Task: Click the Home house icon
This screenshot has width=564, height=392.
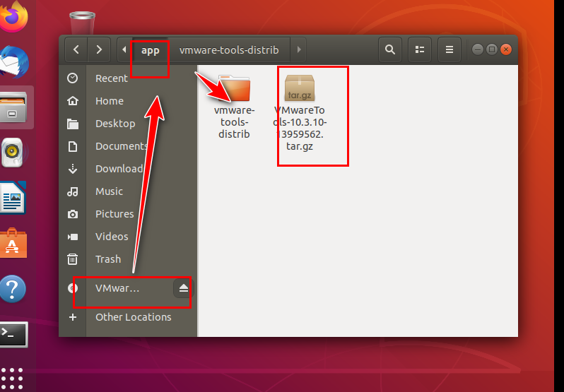Action: [73, 100]
